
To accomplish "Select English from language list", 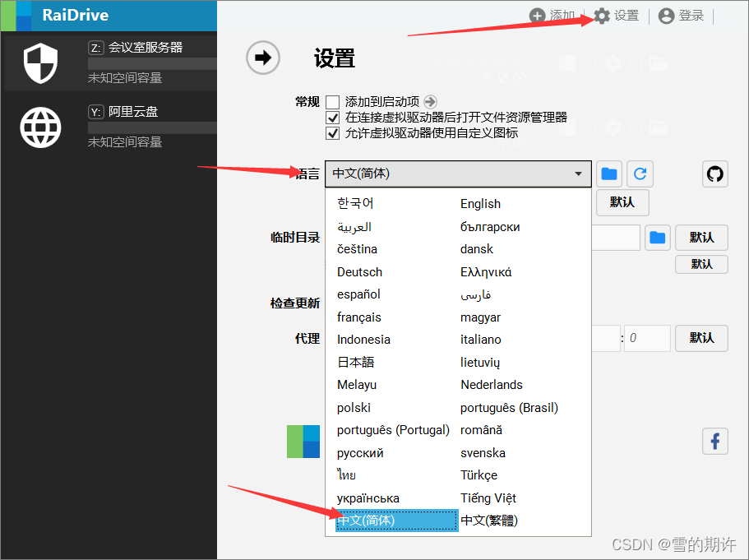I will point(480,204).
